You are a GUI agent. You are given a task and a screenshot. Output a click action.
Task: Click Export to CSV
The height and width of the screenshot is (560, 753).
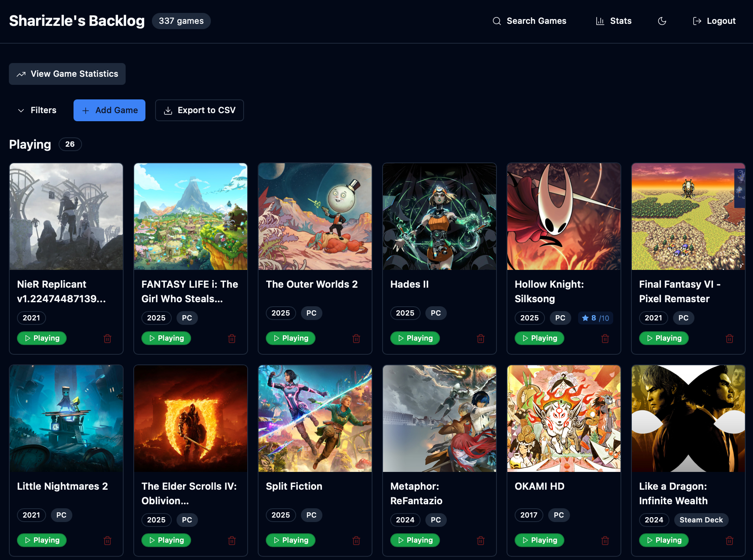(199, 110)
